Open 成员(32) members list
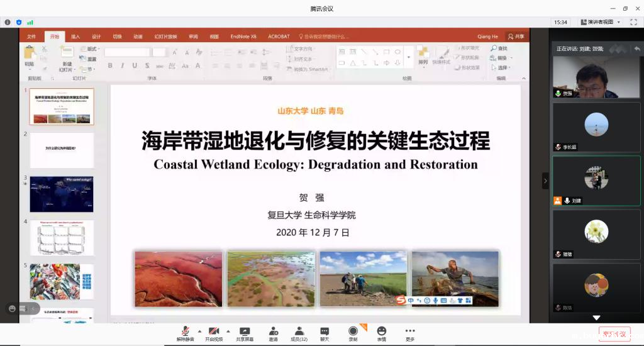Viewport: 644px width, 346px height. click(299, 333)
